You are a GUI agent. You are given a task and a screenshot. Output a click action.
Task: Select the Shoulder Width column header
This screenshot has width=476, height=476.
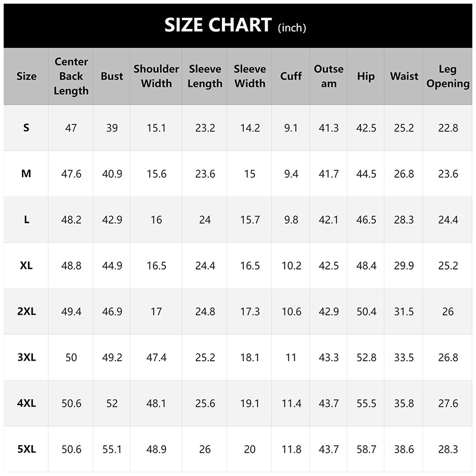point(156,76)
